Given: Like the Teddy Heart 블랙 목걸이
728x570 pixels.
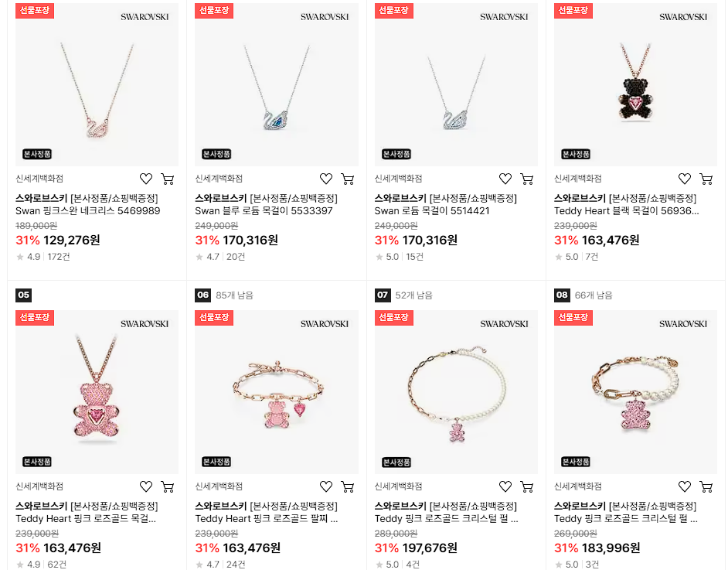Looking at the screenshot, I should click(685, 179).
